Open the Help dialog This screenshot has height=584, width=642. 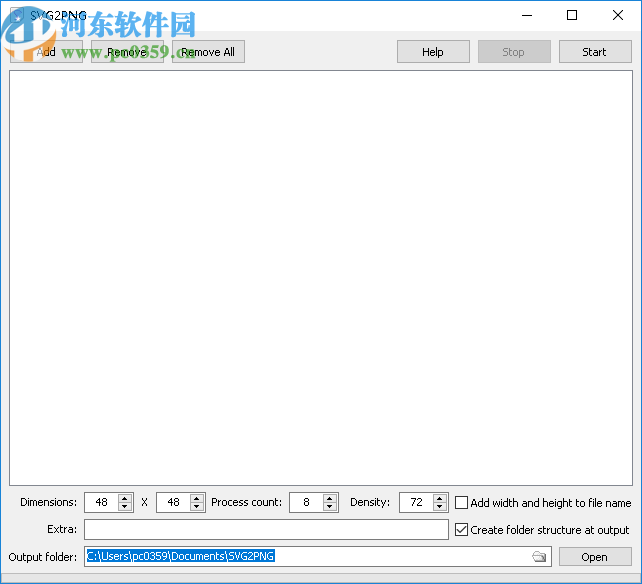433,52
